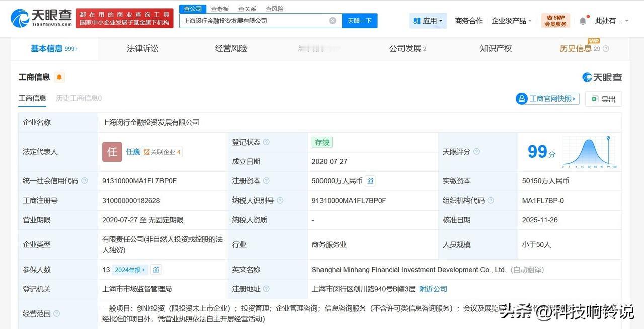Select registration number 310000000182628
644x329 pixels.
click(131, 201)
